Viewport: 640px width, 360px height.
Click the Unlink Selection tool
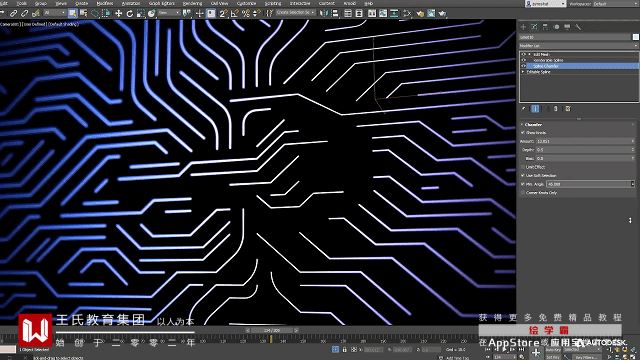(24, 13)
